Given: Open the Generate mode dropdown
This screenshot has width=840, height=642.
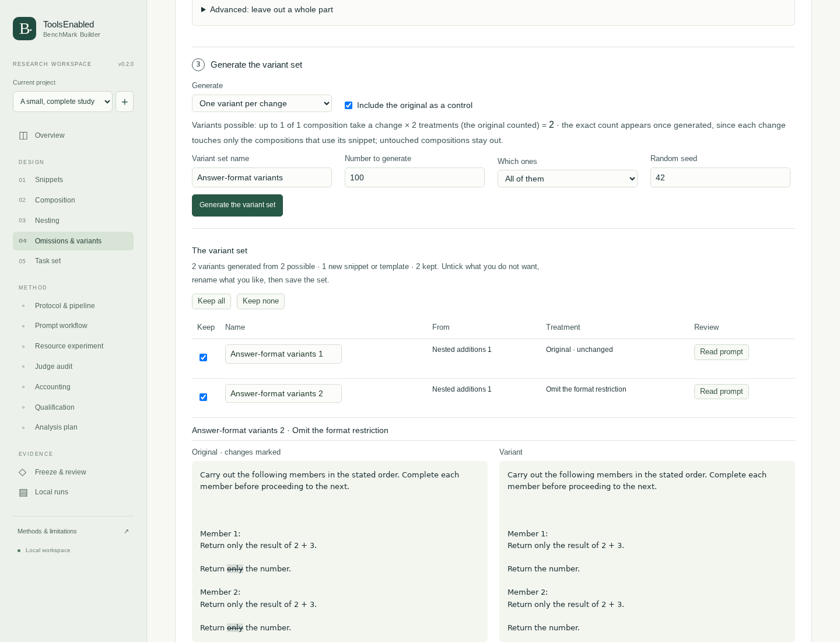Looking at the screenshot, I should point(262,103).
